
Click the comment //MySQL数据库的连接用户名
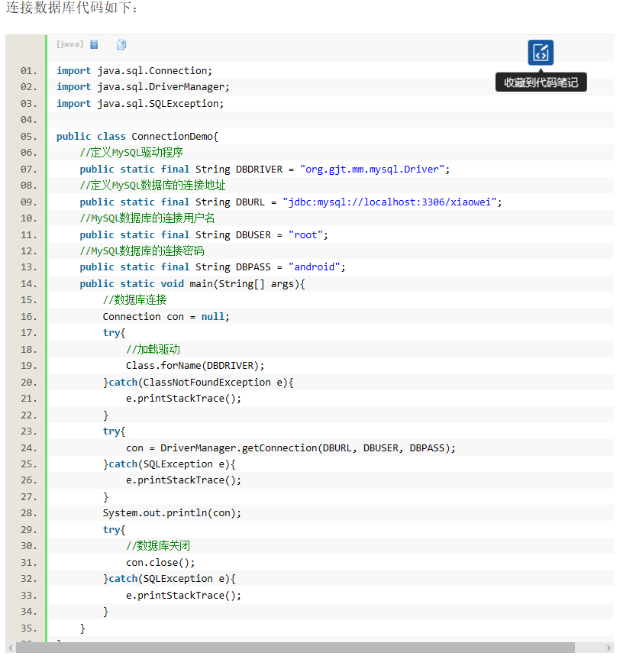click(147, 218)
